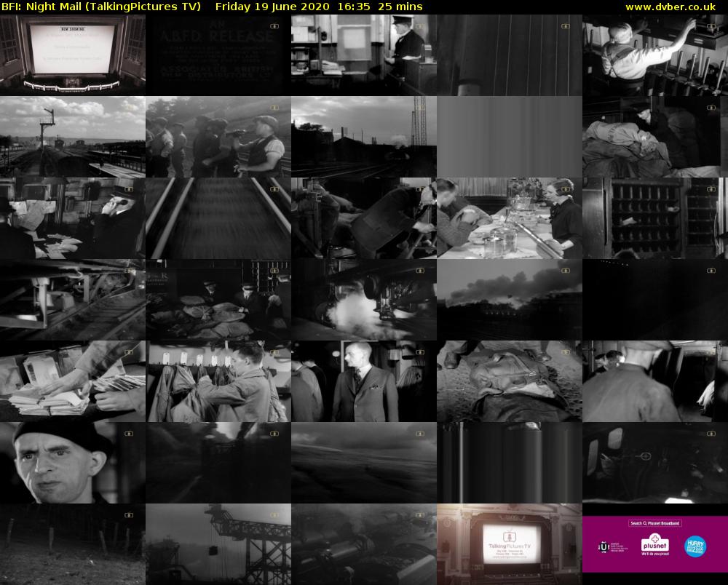The height and width of the screenshot is (585, 728).
Task: Click the '25 mins' duration text
Action: tap(400, 7)
